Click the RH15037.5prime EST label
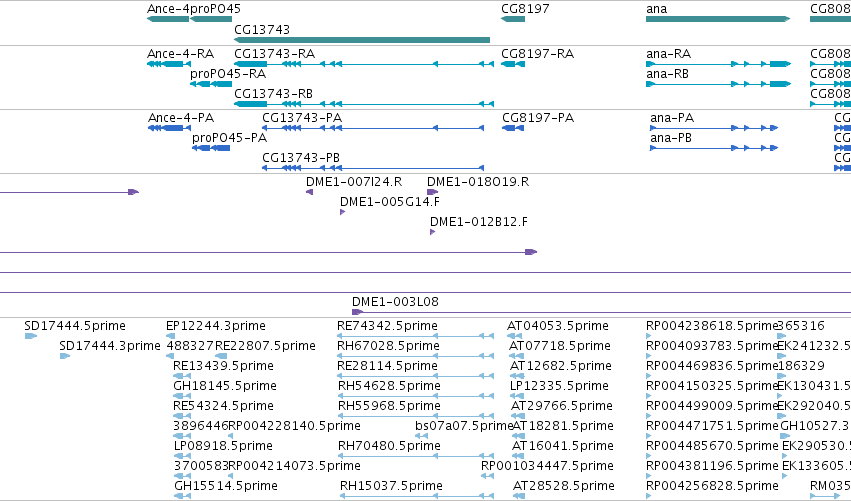This screenshot has height=501, width=851. [391, 486]
